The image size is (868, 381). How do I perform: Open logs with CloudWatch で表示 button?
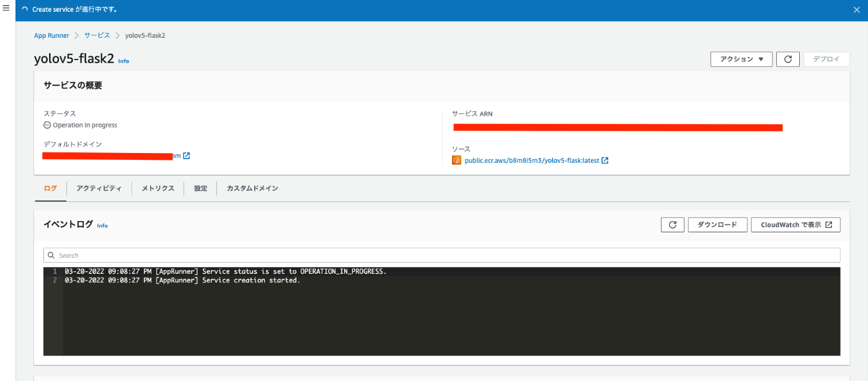coord(795,225)
